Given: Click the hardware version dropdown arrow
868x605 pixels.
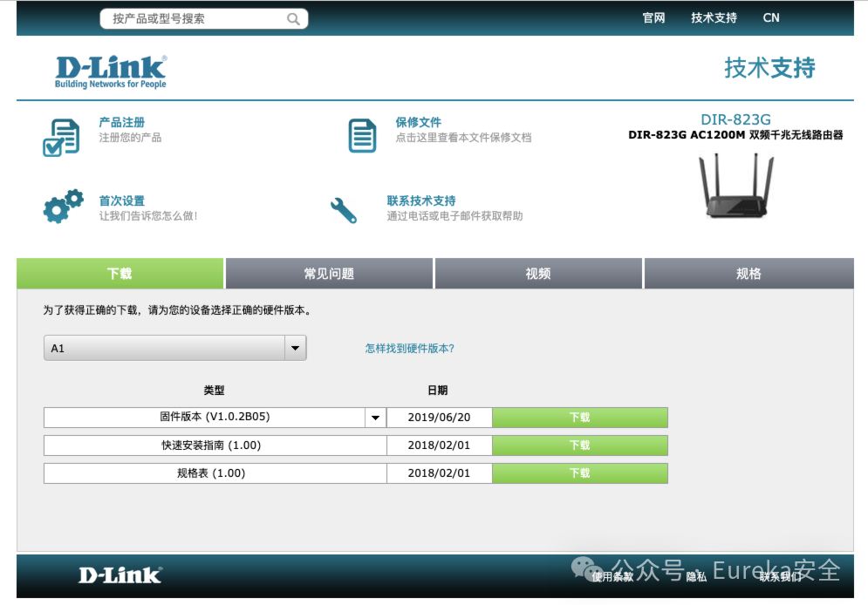Looking at the screenshot, I should point(296,348).
